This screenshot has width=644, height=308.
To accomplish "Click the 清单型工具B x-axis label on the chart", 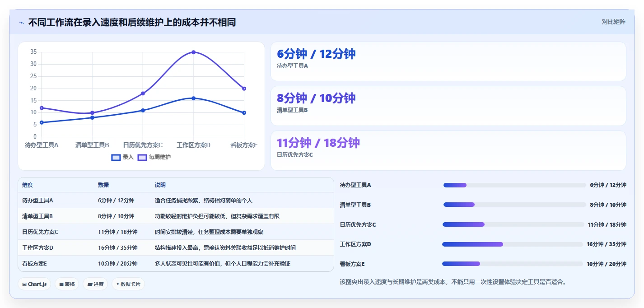I will pyautogui.click(x=92, y=145).
